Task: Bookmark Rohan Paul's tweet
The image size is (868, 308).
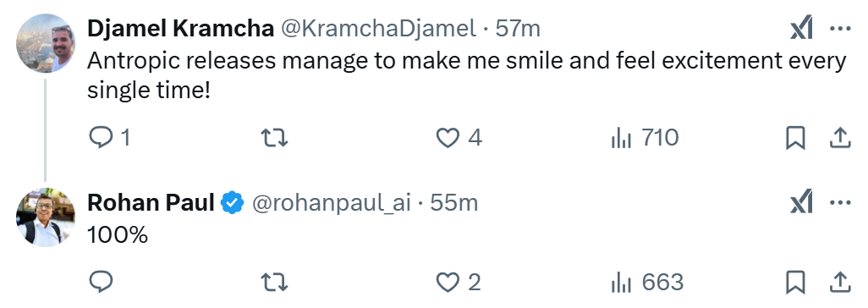Action: pyautogui.click(x=795, y=283)
